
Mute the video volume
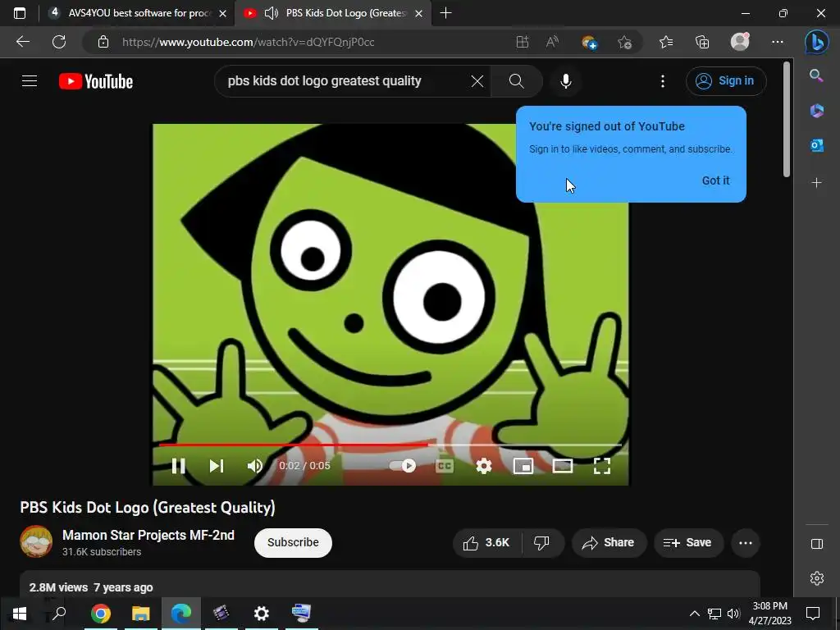click(255, 466)
